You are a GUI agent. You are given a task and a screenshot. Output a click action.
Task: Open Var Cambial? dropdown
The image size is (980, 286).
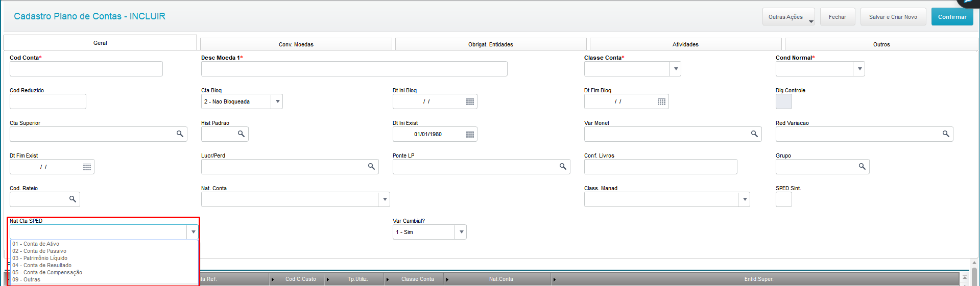(x=461, y=232)
